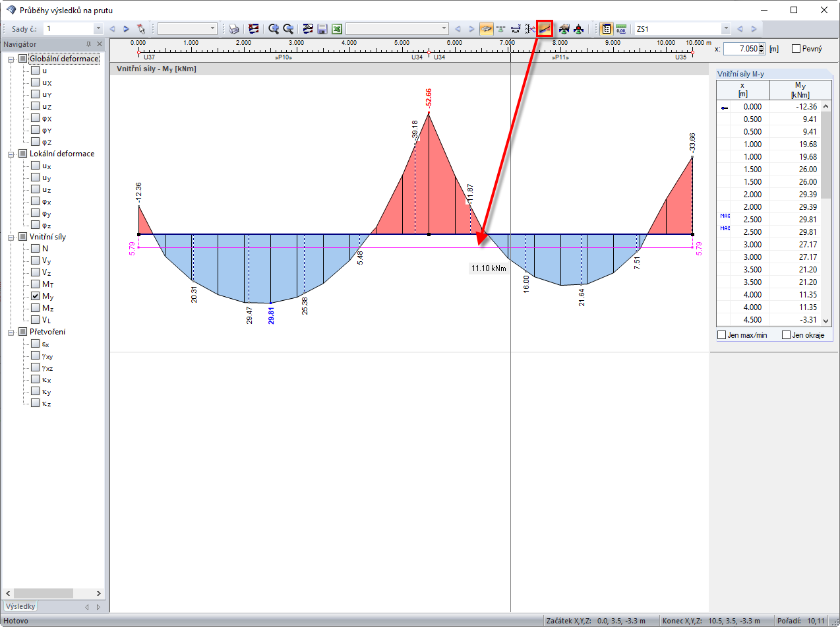Select table cell value -12.36

tap(807, 107)
